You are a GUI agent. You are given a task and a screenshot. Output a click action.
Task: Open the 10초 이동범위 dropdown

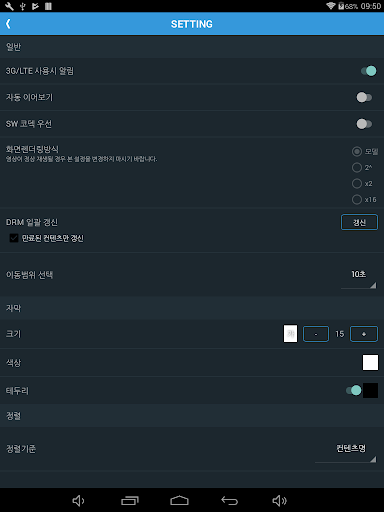click(359, 278)
